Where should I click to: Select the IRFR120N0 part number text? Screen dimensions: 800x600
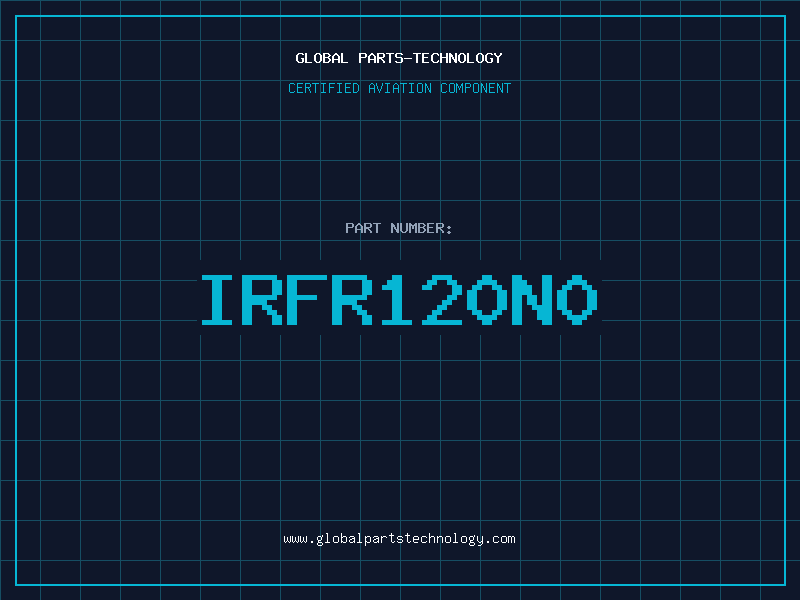tap(399, 299)
